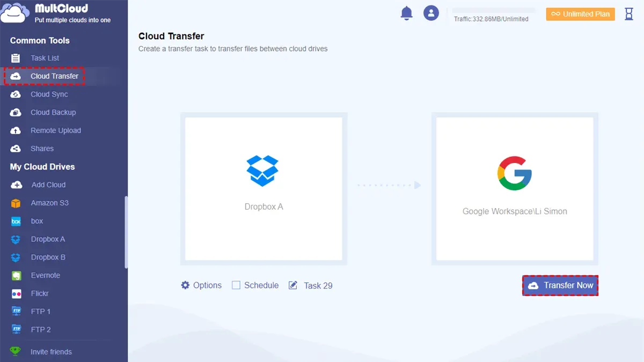This screenshot has height=362, width=644.
Task: Click the Add Cloud plus icon
Action: (x=17, y=185)
